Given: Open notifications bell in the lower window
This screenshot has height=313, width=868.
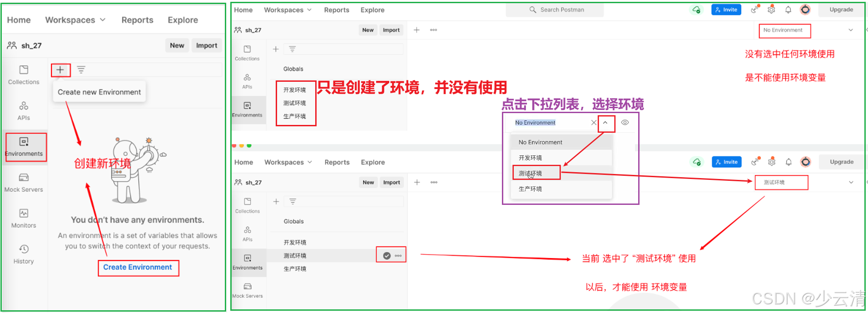Looking at the screenshot, I should pyautogui.click(x=789, y=162).
